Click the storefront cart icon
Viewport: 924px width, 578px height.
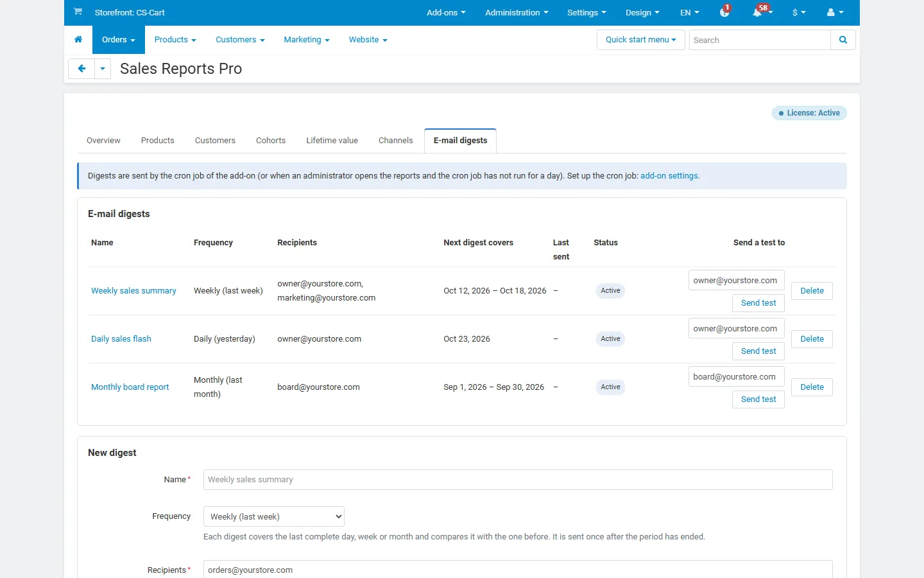click(78, 12)
